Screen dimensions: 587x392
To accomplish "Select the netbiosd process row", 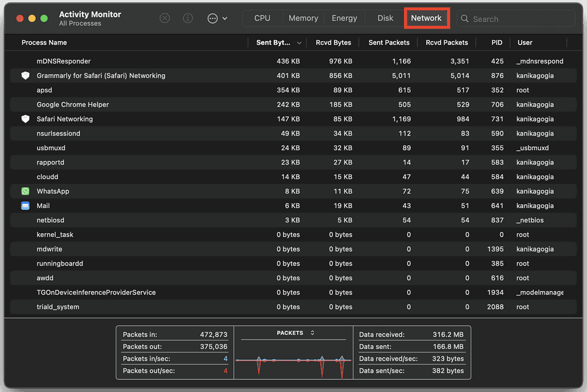I will coord(293,220).
